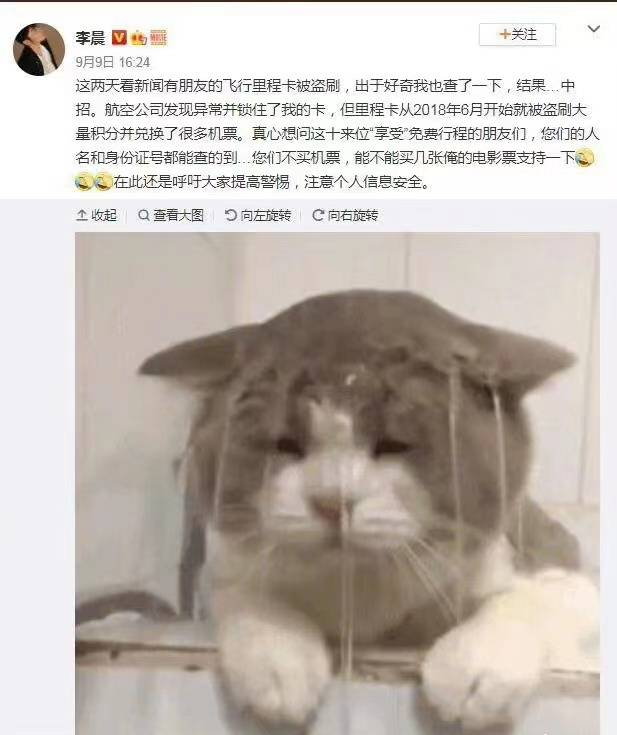This screenshot has width=617, height=735.
Task: Rotate image left with 向左旋转
Action: (258, 215)
